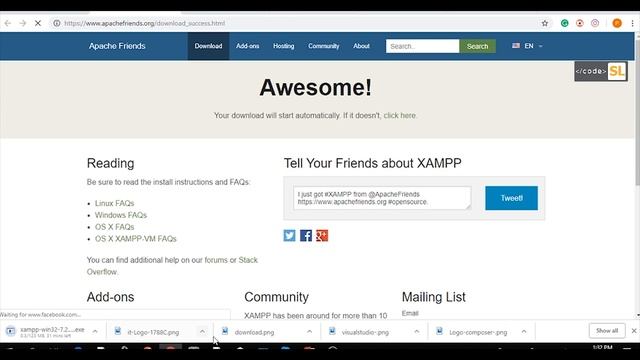Open the Hosting nav item
The height and width of the screenshot is (360, 640).
coord(284,46)
